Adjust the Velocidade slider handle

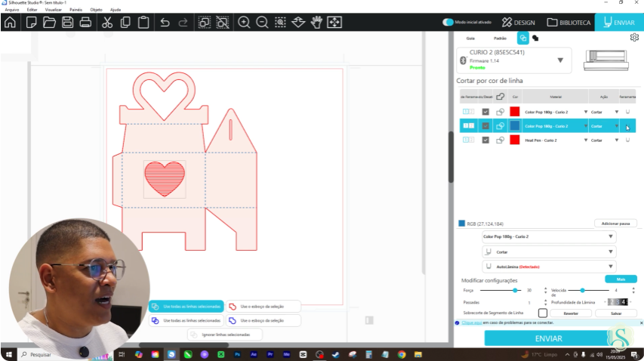click(582, 290)
